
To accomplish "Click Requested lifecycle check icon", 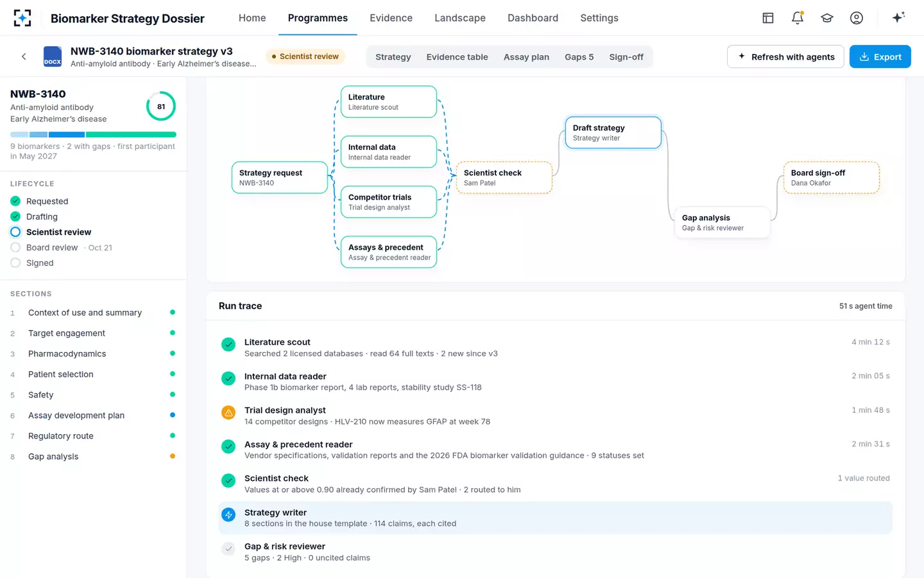I will 15,201.
